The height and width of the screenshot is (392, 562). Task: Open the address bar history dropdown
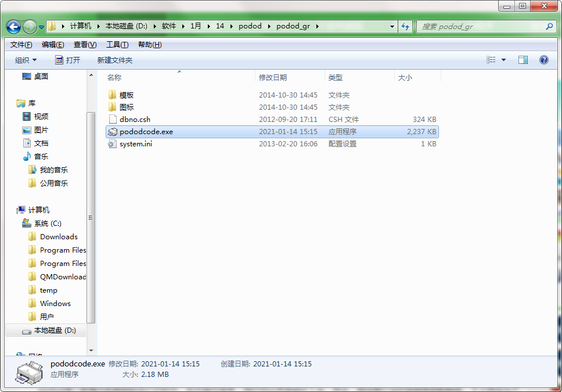click(392, 27)
